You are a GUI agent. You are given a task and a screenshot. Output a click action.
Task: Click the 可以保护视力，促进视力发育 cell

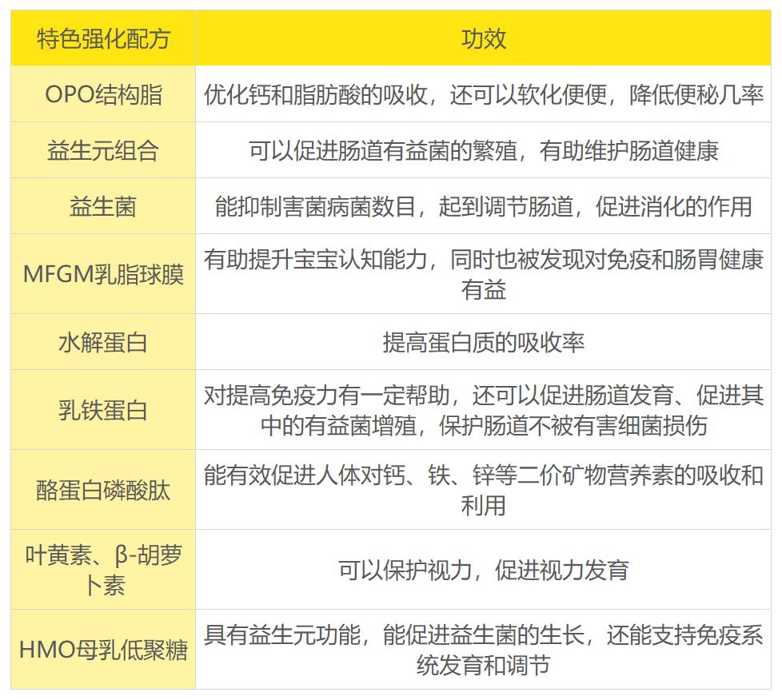pyautogui.click(x=483, y=570)
